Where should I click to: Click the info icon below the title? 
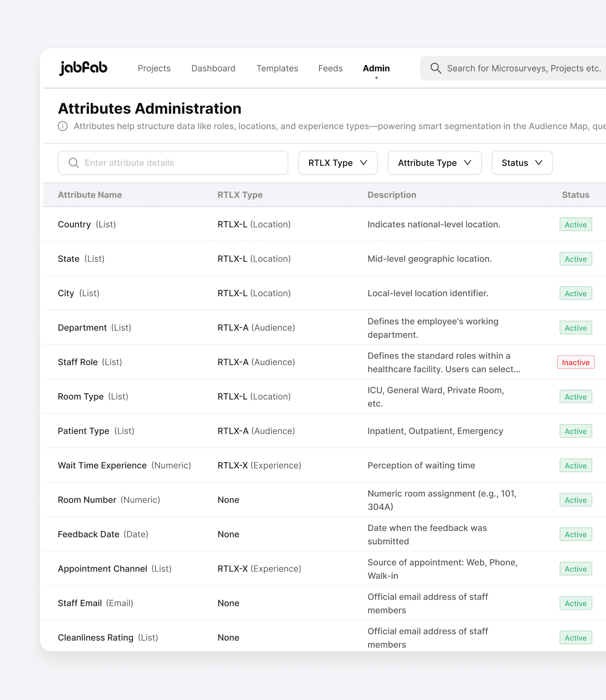pyautogui.click(x=63, y=126)
